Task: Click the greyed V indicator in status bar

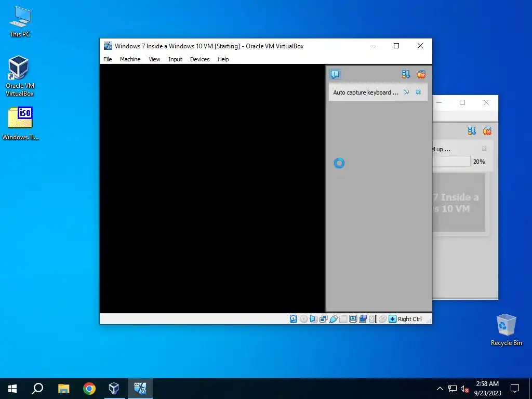Action: tap(373, 318)
